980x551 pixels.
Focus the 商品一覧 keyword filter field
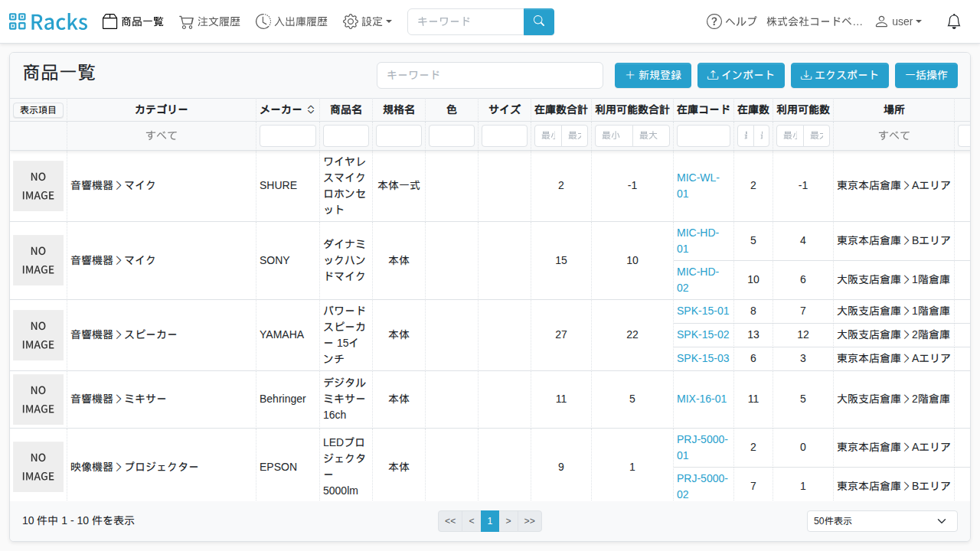pos(490,75)
